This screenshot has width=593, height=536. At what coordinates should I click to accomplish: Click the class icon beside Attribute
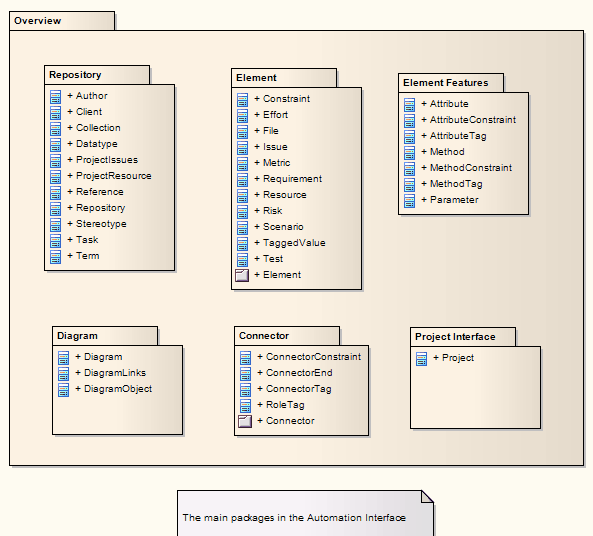tap(409, 104)
